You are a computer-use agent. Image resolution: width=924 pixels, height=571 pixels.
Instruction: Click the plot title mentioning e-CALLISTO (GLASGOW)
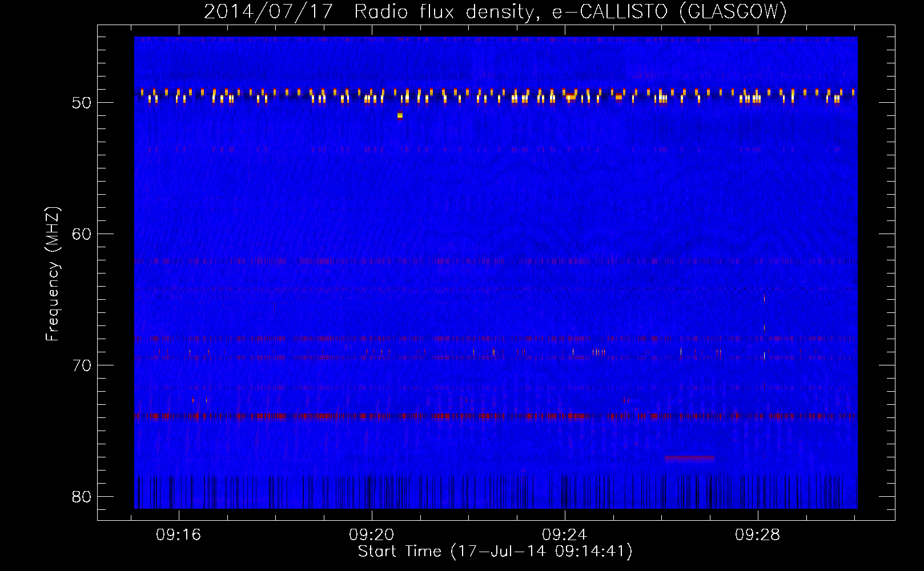pyautogui.click(x=495, y=11)
